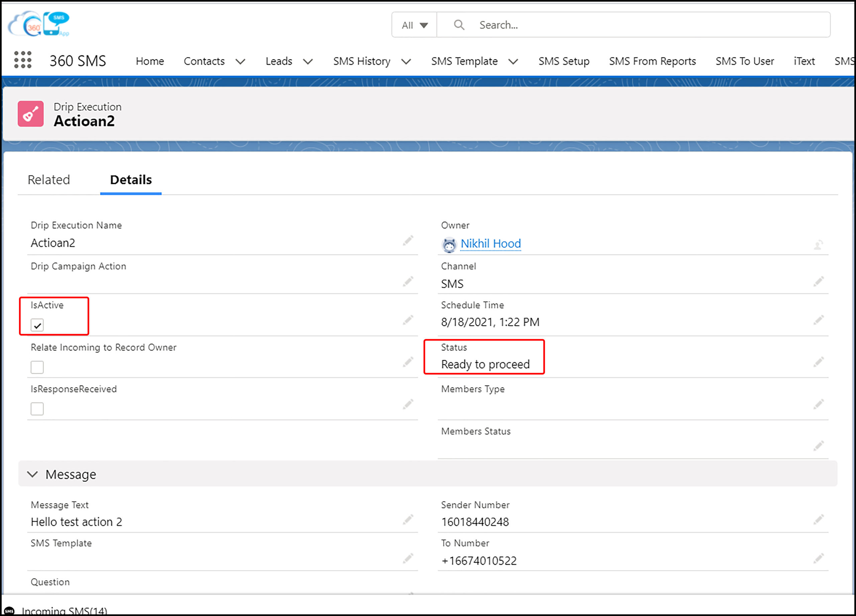The width and height of the screenshot is (856, 616).
Task: Expand the Leads nav dropdown chevron
Action: click(308, 62)
